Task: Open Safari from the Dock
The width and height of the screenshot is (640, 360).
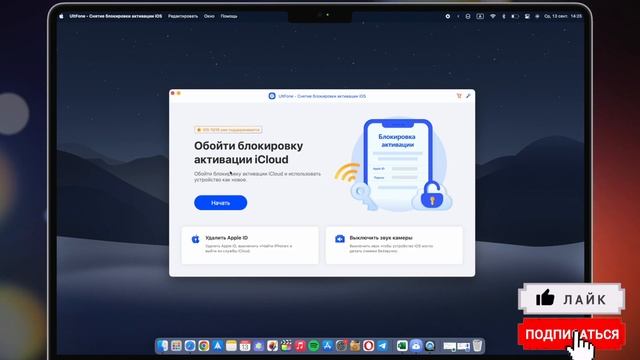Action: pos(190,346)
